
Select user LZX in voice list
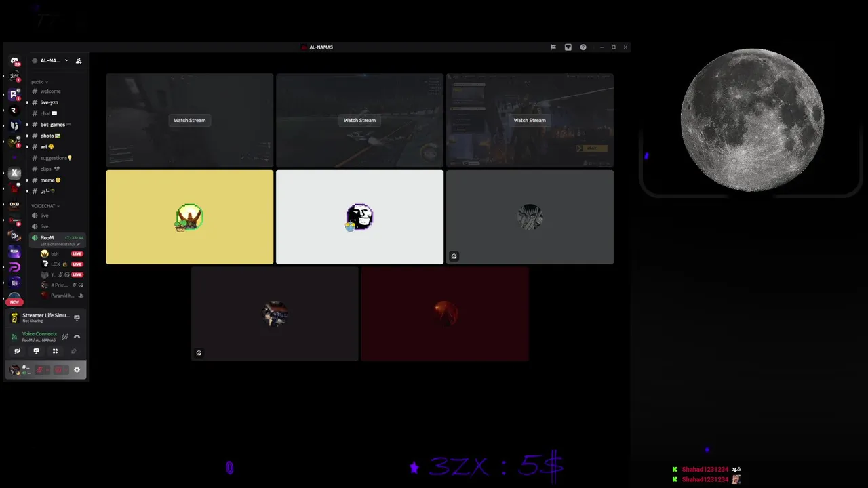click(55, 264)
